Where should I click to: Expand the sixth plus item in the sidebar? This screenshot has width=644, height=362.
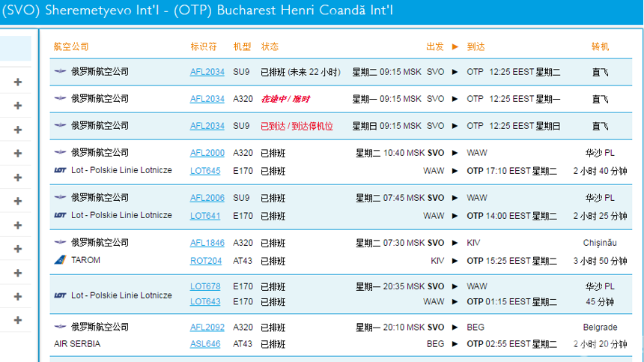[18, 201]
